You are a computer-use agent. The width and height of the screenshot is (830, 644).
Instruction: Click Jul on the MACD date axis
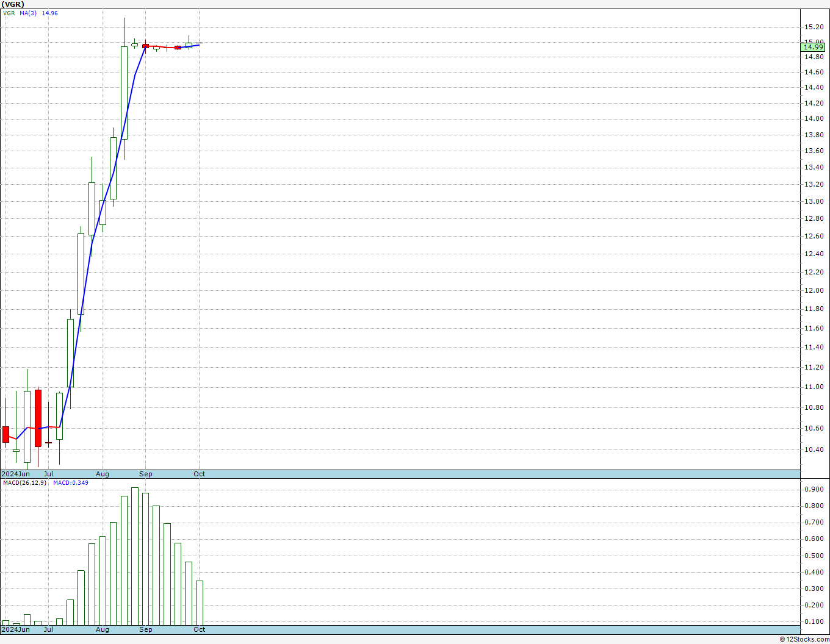coord(48,629)
